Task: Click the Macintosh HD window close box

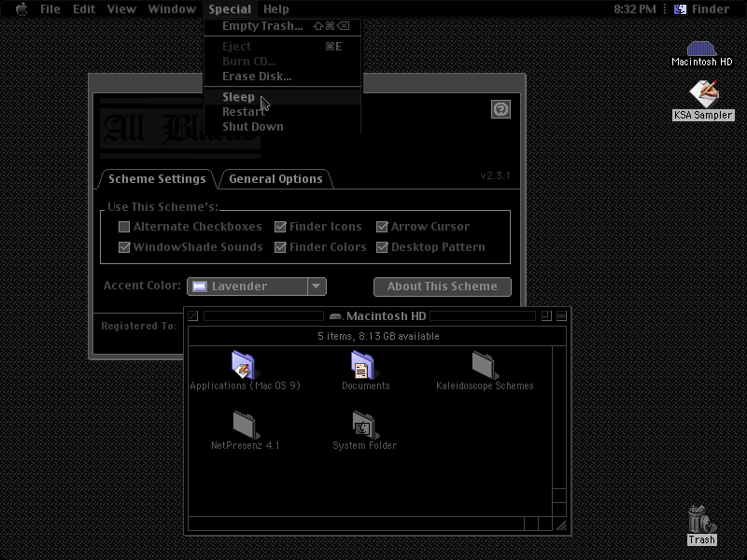Action: coord(193,315)
